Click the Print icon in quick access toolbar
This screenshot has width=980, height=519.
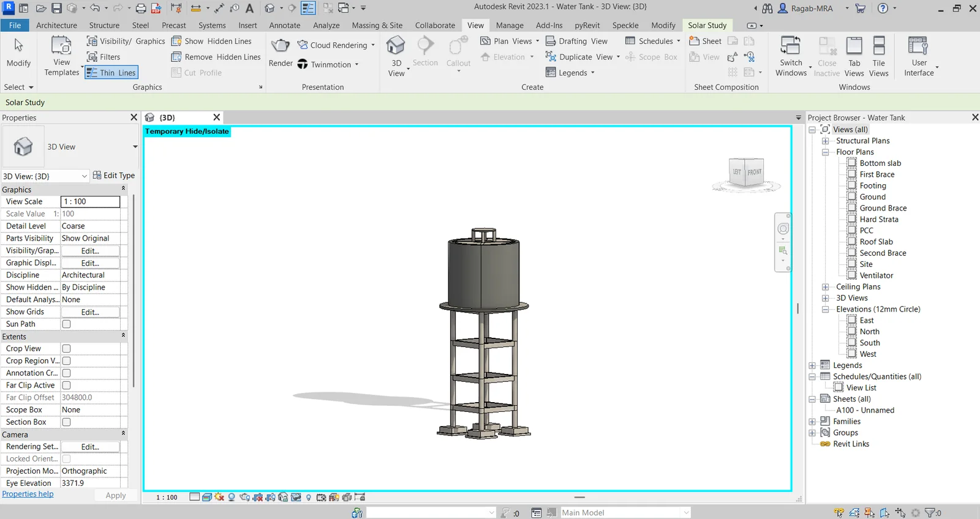[140, 8]
